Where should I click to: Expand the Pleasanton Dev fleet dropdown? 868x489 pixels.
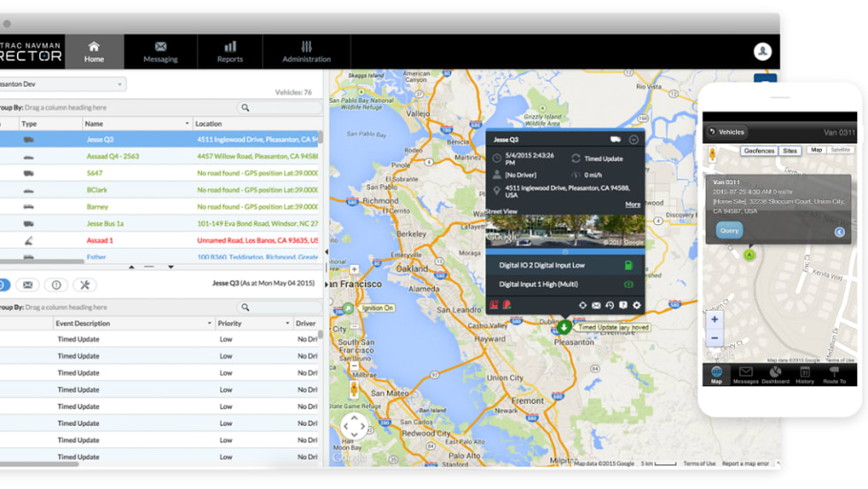tap(120, 84)
